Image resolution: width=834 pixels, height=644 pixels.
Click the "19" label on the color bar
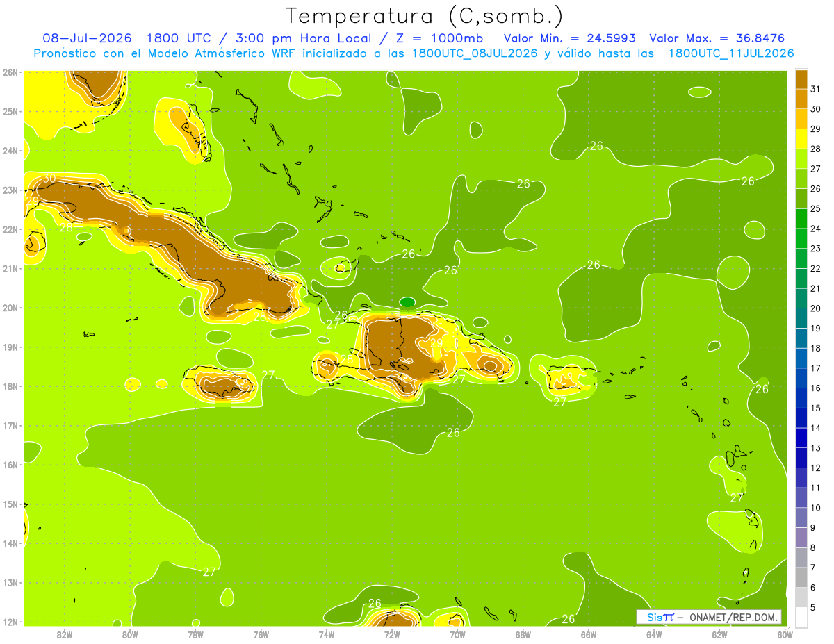816,329
